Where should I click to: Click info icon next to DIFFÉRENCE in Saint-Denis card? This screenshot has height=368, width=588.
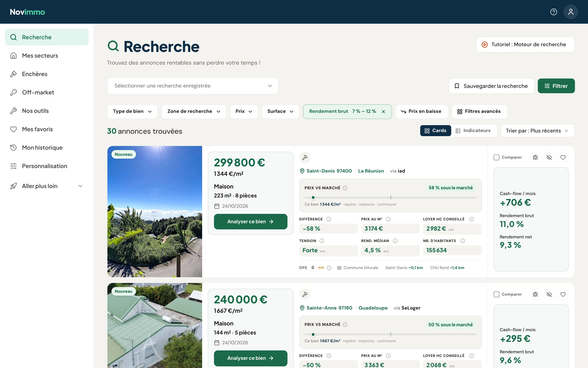(329, 219)
